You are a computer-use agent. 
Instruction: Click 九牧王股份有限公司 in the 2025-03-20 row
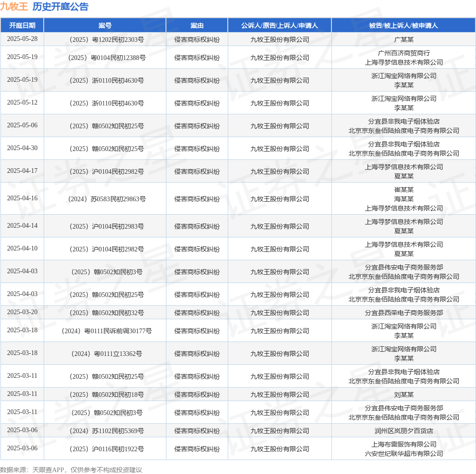tap(279, 313)
